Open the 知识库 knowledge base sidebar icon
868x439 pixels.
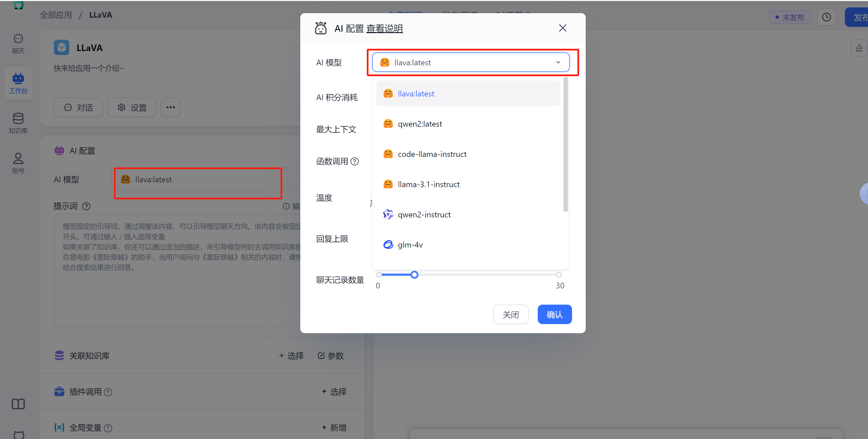(x=18, y=123)
